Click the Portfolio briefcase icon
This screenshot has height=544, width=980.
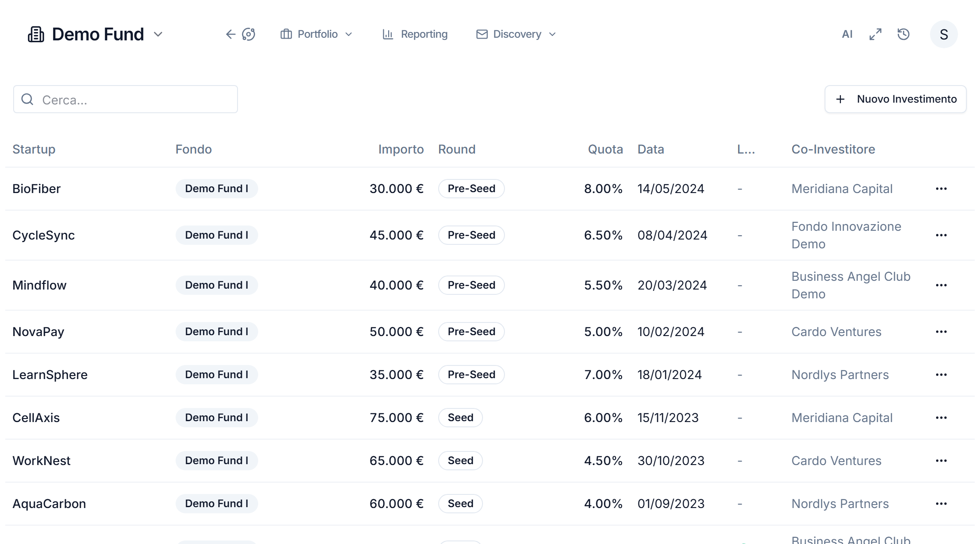pyautogui.click(x=286, y=34)
